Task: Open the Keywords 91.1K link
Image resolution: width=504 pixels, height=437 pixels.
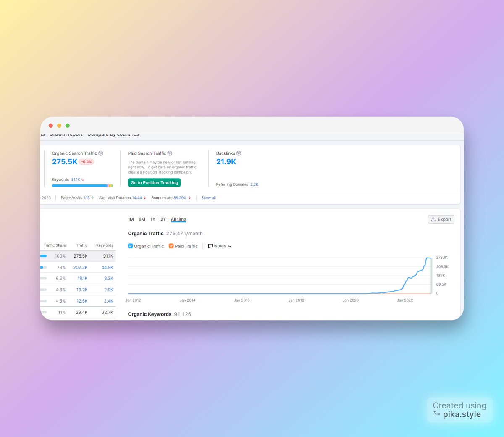Action: tap(76, 179)
